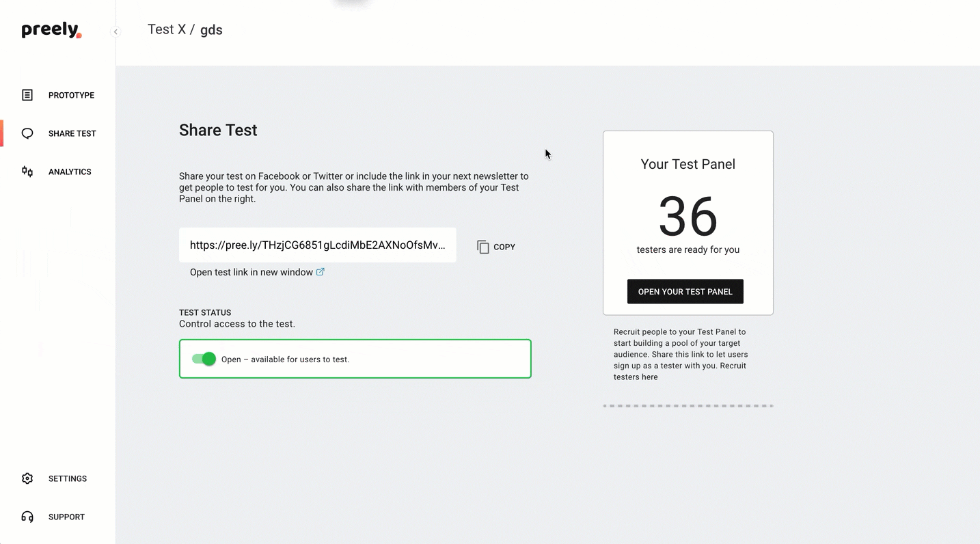Click the Support headset icon
This screenshot has width=980, height=544.
click(27, 517)
